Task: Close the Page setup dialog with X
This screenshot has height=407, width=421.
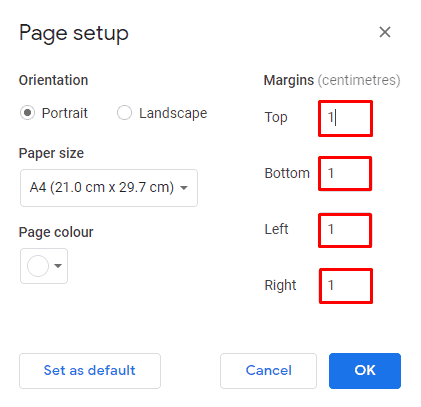Action: (x=385, y=32)
